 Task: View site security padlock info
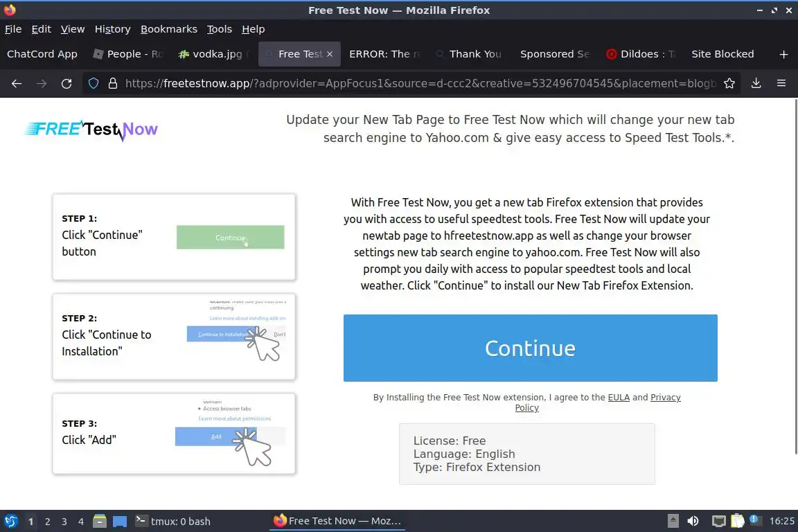tap(113, 84)
